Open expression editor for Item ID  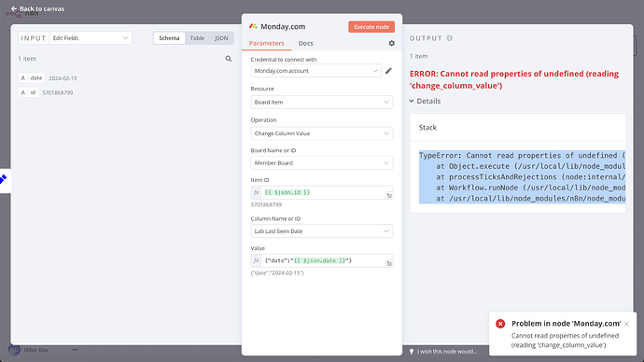[389, 195]
